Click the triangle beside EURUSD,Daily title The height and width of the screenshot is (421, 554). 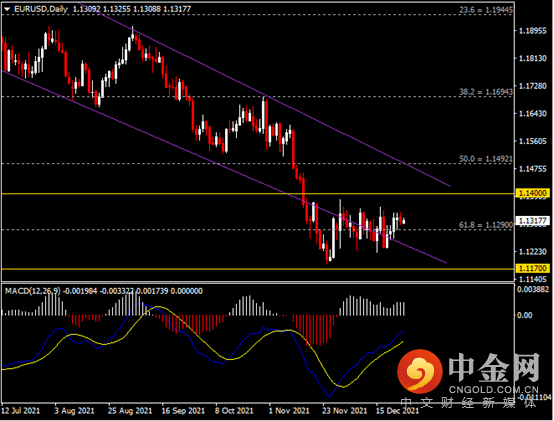point(7,10)
